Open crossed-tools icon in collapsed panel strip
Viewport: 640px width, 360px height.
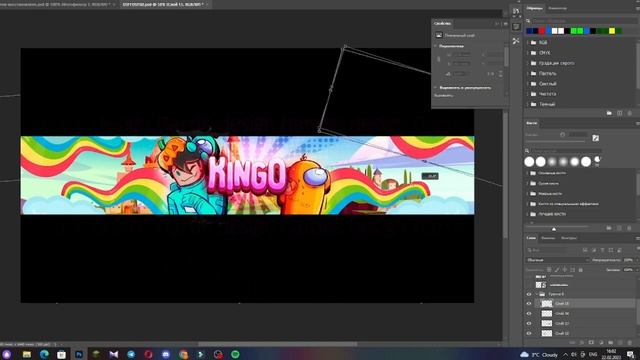click(516, 41)
